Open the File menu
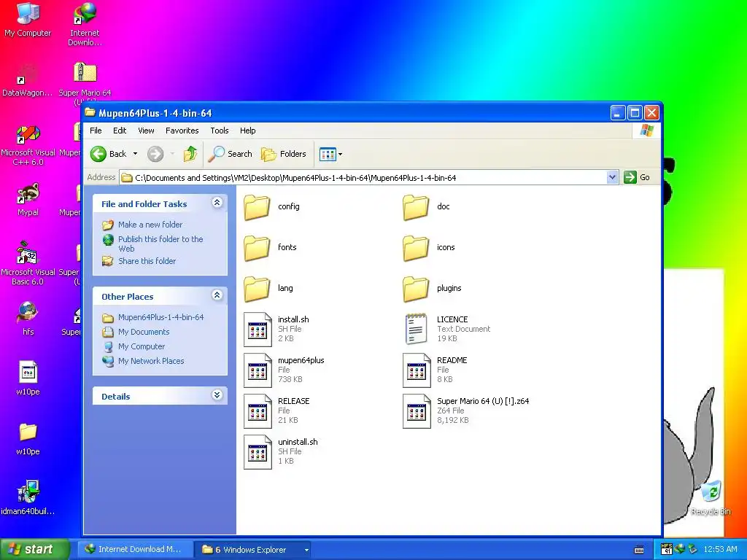The height and width of the screenshot is (560, 747). point(96,131)
